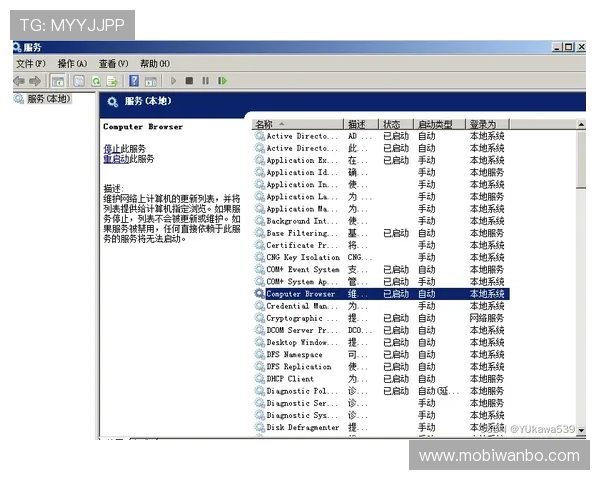The image size is (600, 480).
Task: Click the Stop Service square icon
Action: coord(189,81)
